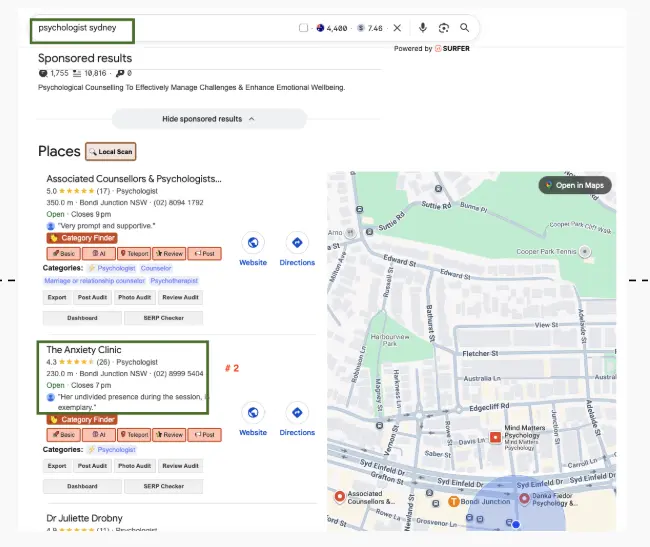Viewport: 650px width, 547px height.
Task: Open Post Audit for The Anxiety Clinic
Action: [92, 466]
